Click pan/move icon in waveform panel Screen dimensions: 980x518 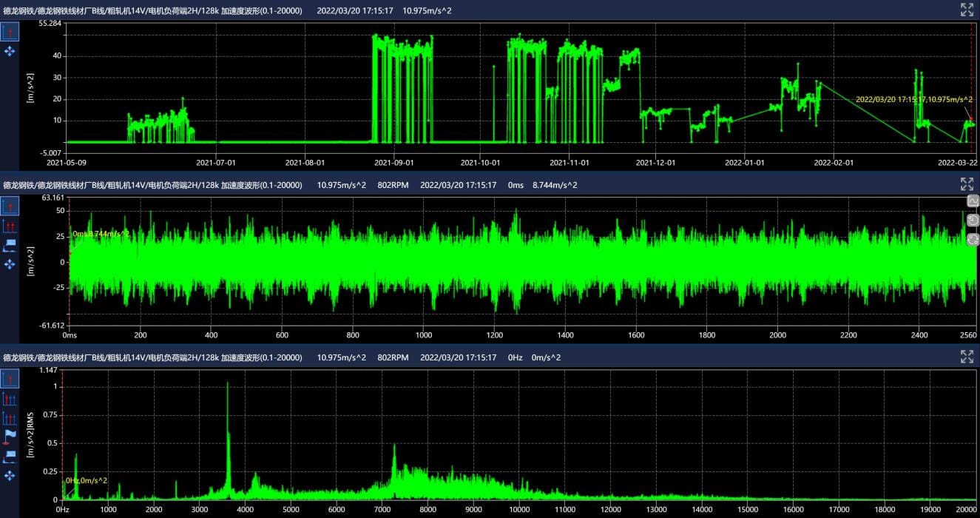click(x=10, y=263)
